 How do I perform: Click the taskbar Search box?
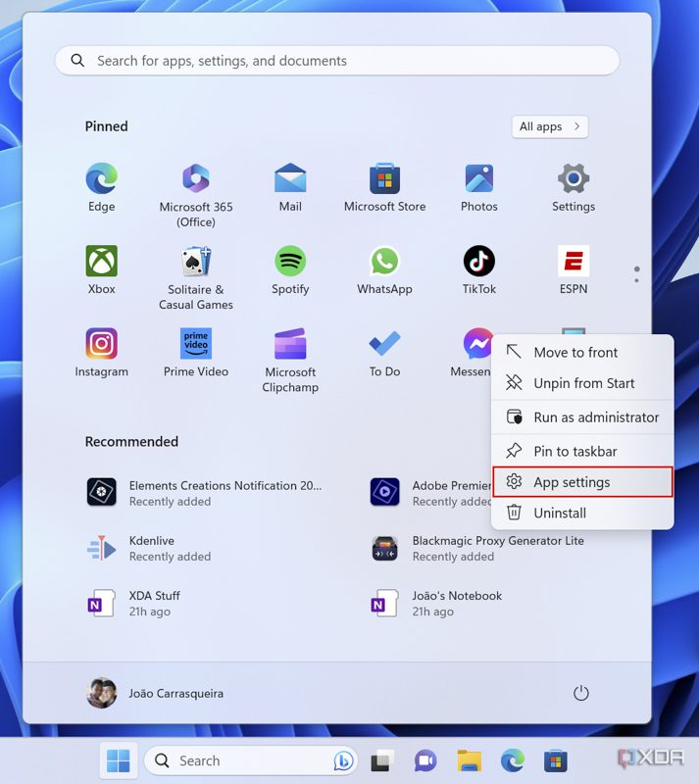250,760
